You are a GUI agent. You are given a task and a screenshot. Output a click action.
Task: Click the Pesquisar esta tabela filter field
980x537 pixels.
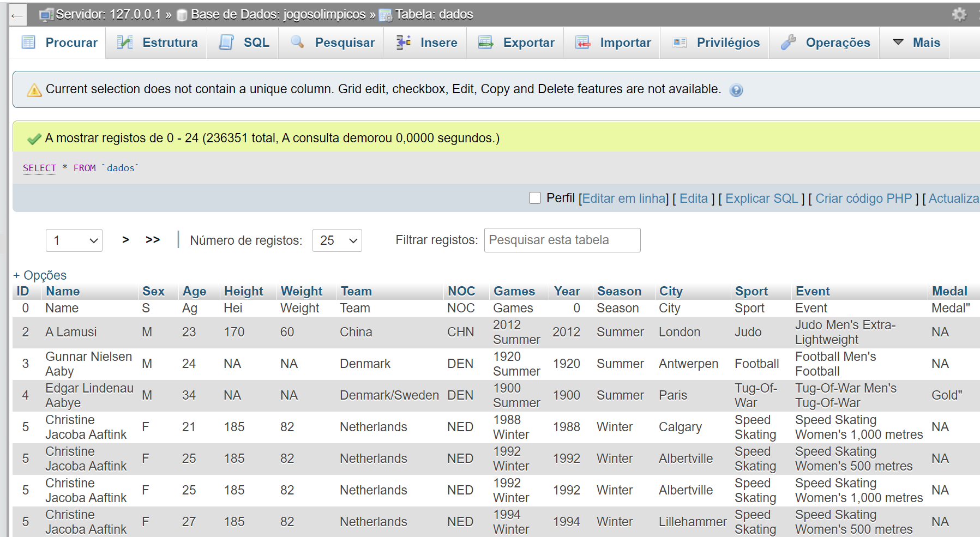(x=562, y=240)
